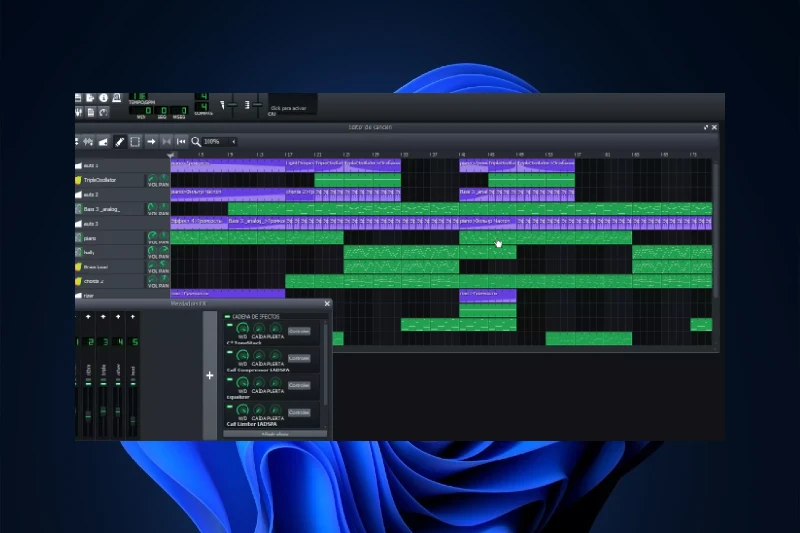
Task: Select the pencil draw mode tool
Action: (119, 142)
